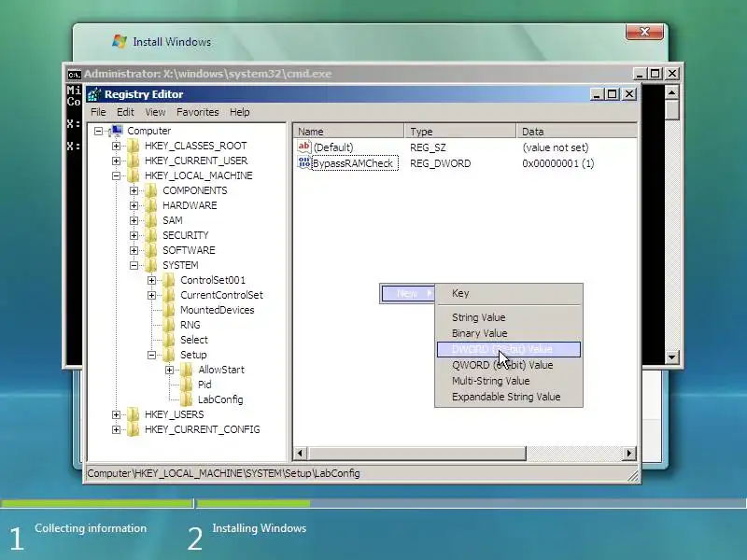Viewport: 747px width, 560px height.
Task: Click the Data column header
Action: click(x=576, y=132)
